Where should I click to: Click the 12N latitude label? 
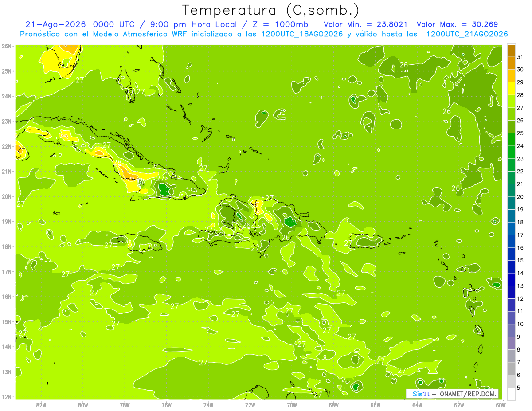[7, 397]
